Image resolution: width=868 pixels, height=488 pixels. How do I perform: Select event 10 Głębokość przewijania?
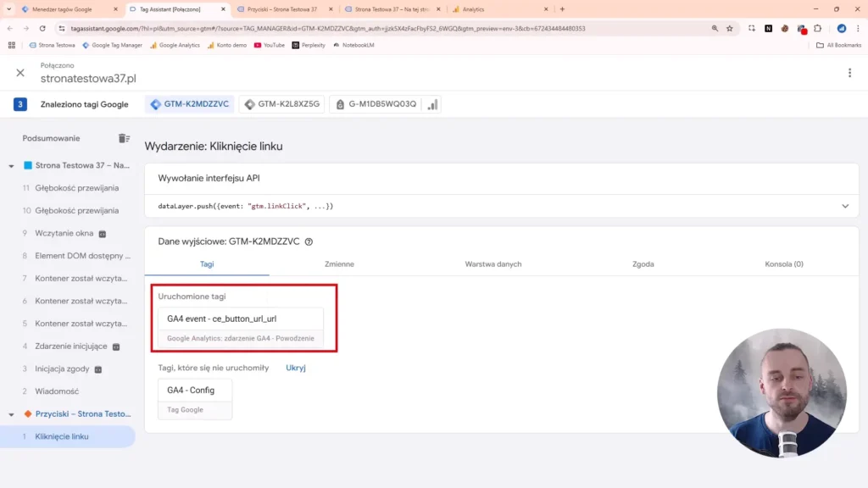pos(68,211)
